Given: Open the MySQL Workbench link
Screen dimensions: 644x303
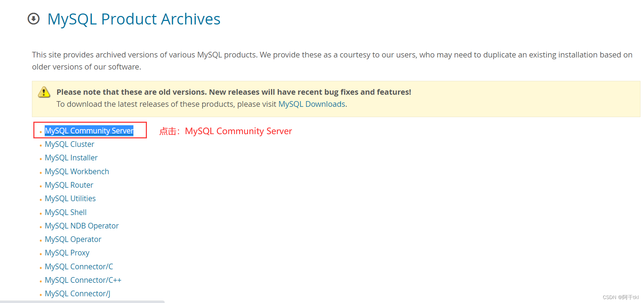Looking at the screenshot, I should [x=77, y=172].
